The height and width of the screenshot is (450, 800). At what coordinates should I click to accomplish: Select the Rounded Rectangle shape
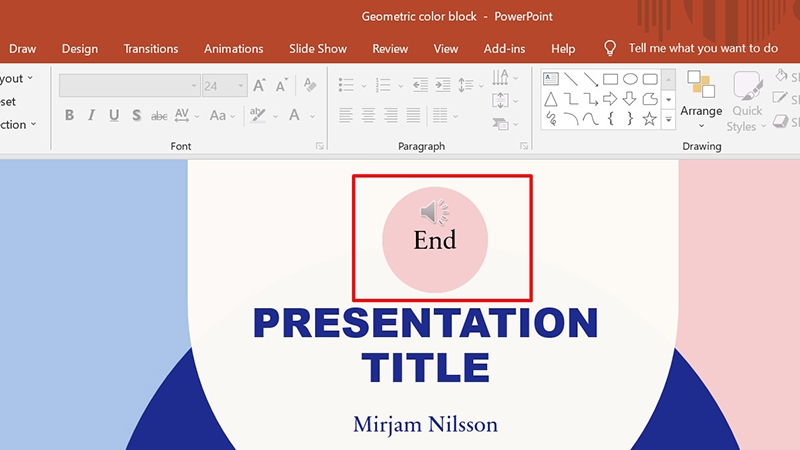click(x=650, y=79)
